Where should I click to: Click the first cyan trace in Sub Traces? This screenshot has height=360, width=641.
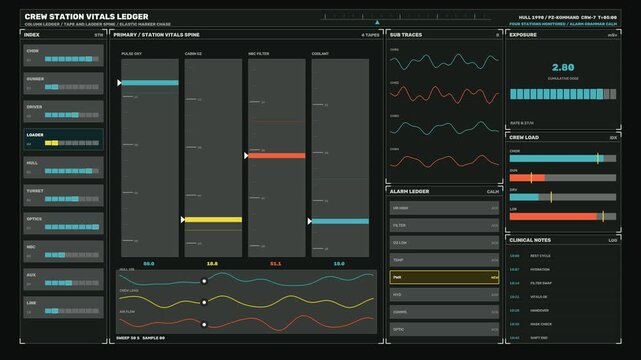pyautogui.click(x=444, y=61)
